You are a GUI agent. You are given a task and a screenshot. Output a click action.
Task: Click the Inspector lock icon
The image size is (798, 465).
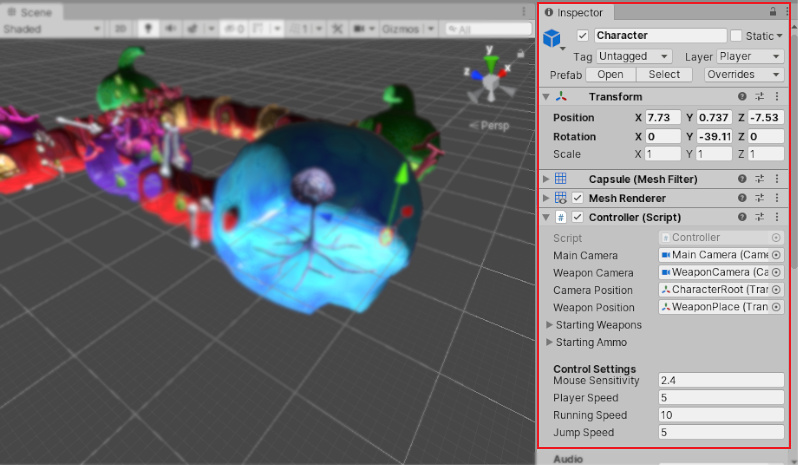(x=772, y=12)
